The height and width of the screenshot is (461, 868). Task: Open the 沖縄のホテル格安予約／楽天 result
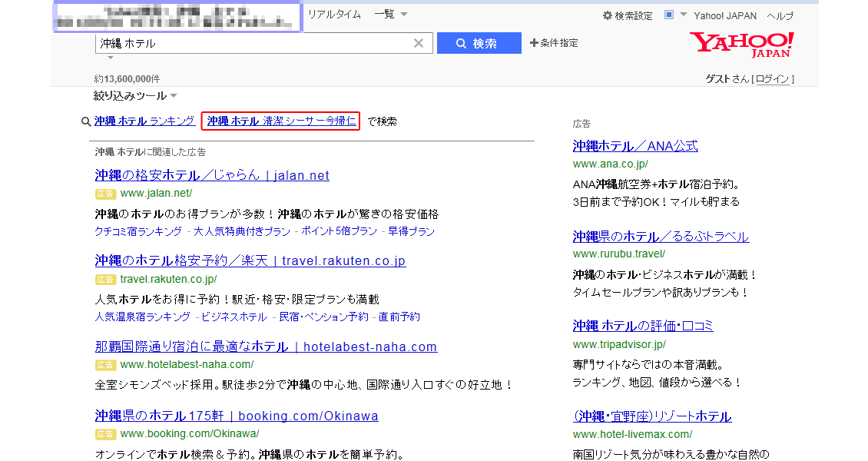point(250,260)
